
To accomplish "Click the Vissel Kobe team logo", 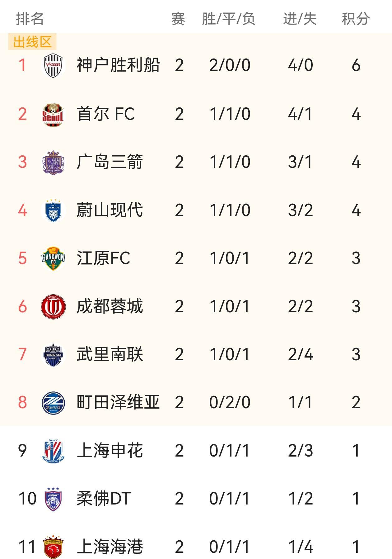I will (x=53, y=65).
